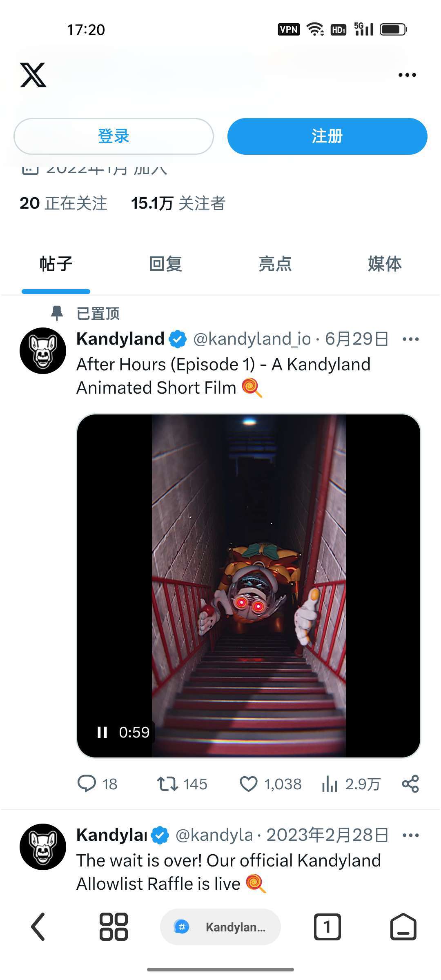Image resolution: width=441 pixels, height=980 pixels.
Task: Open options menu on Allowlist Raffle post
Action: tap(410, 835)
